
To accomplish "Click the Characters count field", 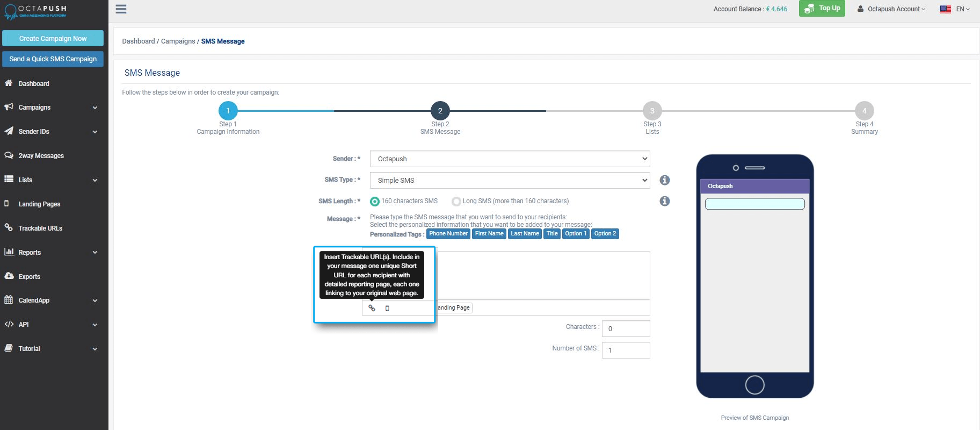I will pyautogui.click(x=626, y=328).
